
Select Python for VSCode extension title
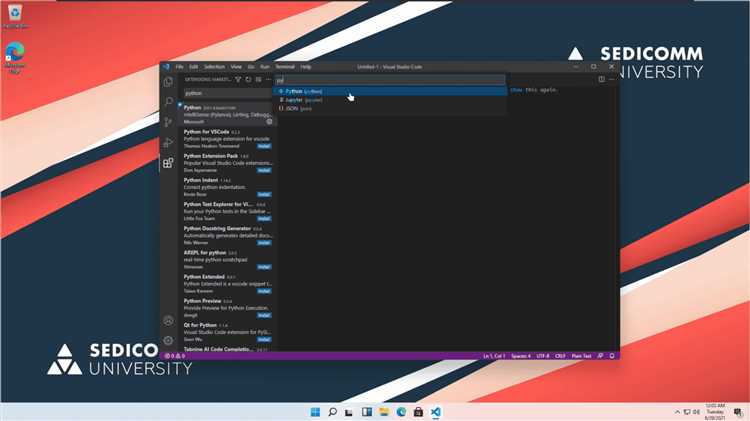tap(207, 132)
